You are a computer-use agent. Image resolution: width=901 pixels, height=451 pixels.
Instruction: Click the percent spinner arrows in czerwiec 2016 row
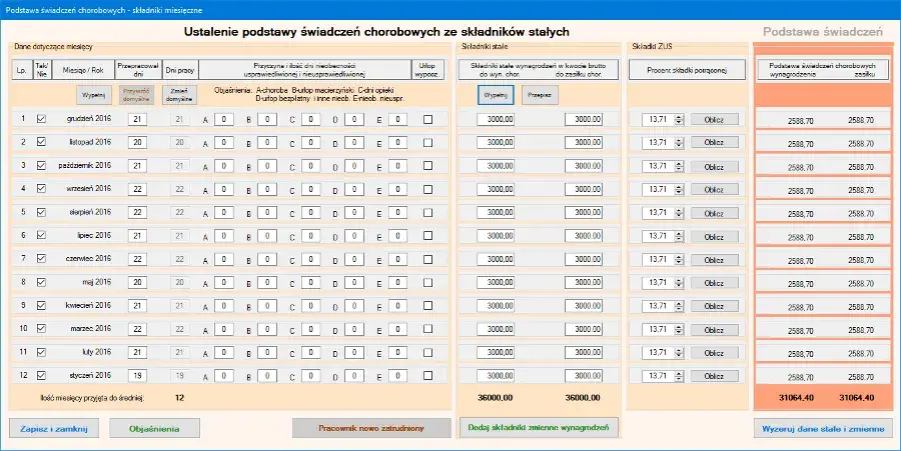pyautogui.click(x=679, y=260)
